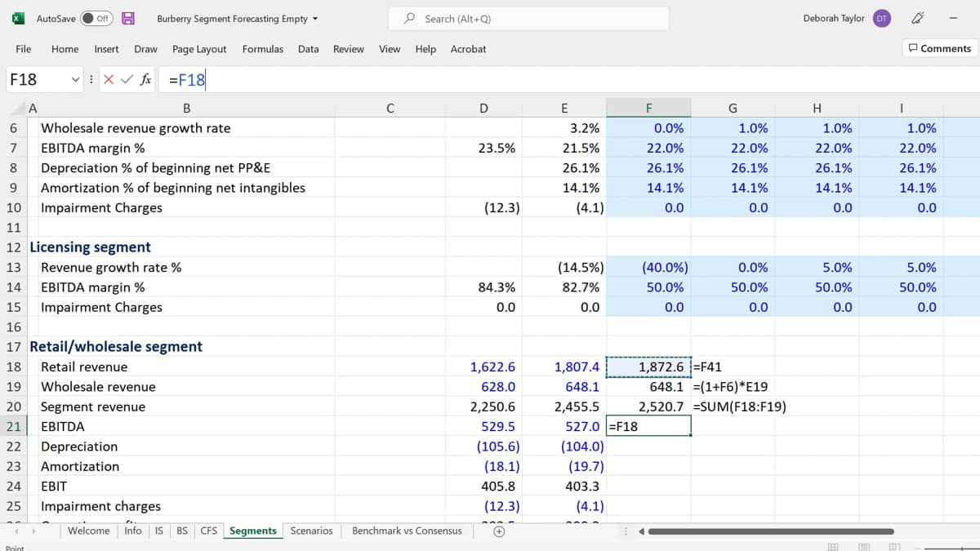The image size is (980, 551).
Task: Switch to the BS sheet tab
Action: 182,531
